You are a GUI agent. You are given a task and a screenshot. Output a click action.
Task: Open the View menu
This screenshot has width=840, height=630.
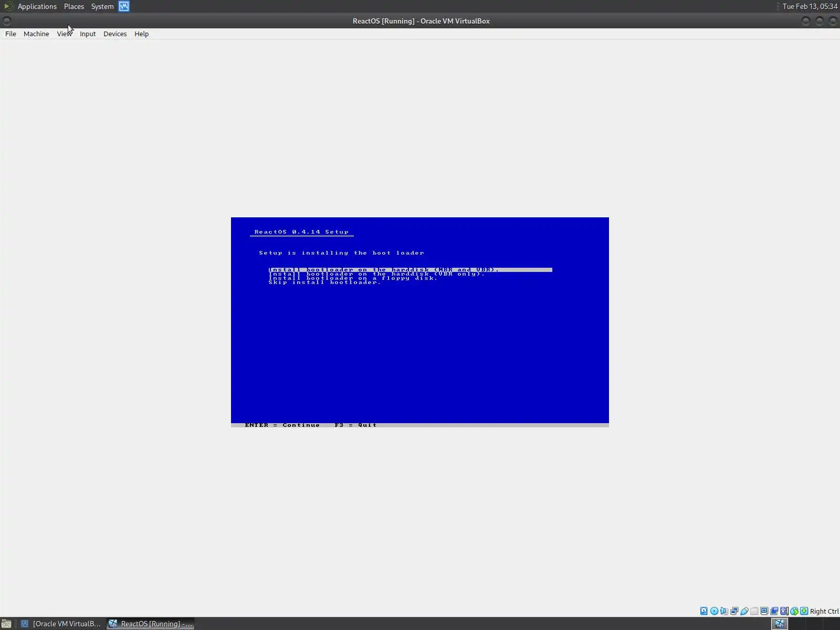[x=64, y=34]
